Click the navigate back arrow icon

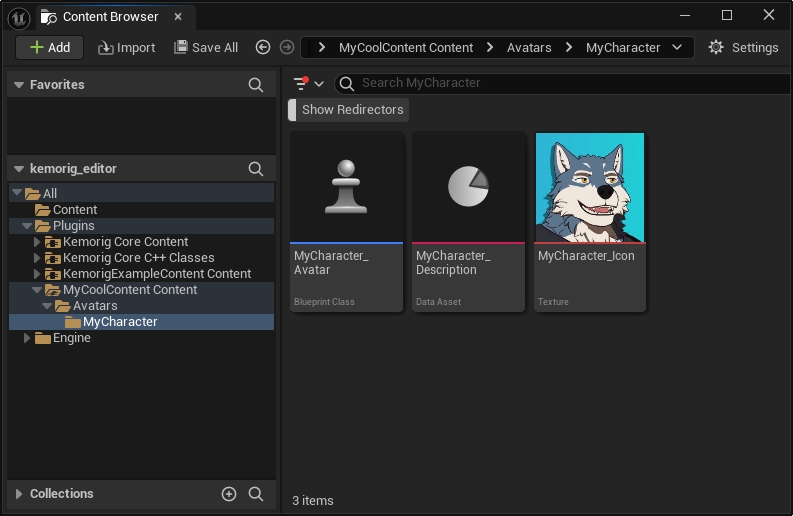(263, 47)
